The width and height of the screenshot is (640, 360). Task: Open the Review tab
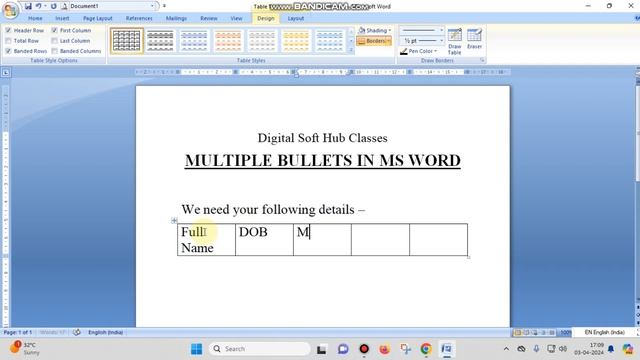pyautogui.click(x=209, y=18)
